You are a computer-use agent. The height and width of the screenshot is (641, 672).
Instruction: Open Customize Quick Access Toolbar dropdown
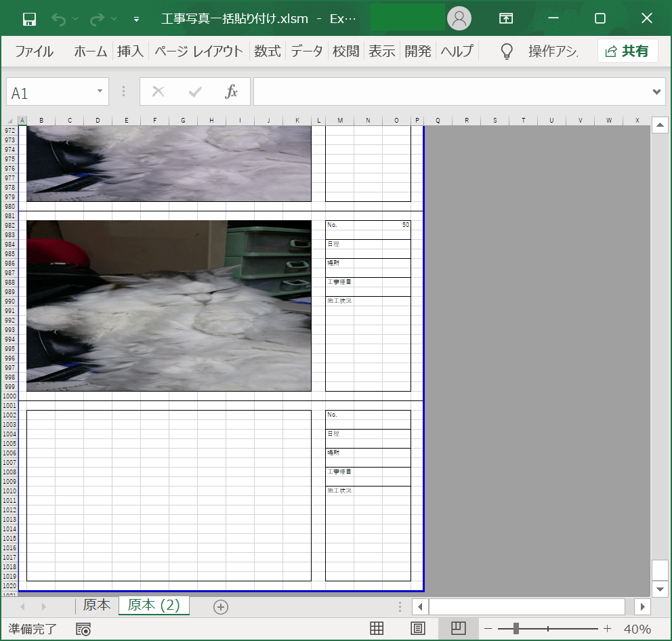(x=136, y=19)
